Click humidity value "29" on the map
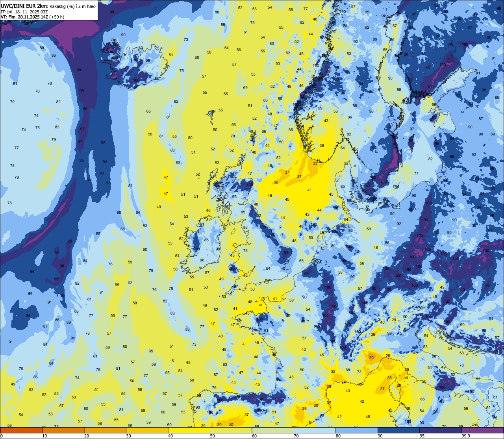This screenshot has height=439, width=504. pos(394,320)
